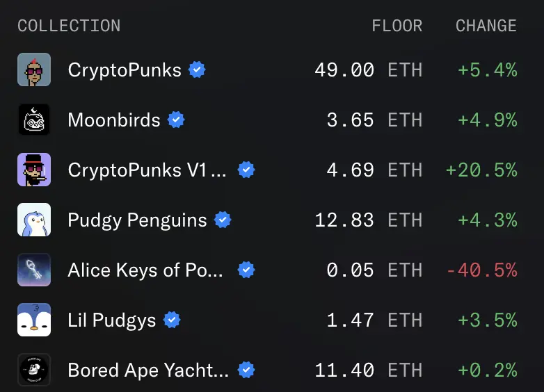Open the Lil Pudgys penguin face avatar
Viewport: 544px width, 392px height.
[34, 320]
